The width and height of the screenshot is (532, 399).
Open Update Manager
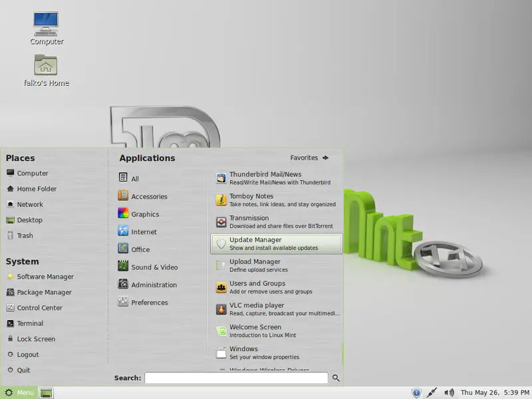(277, 243)
